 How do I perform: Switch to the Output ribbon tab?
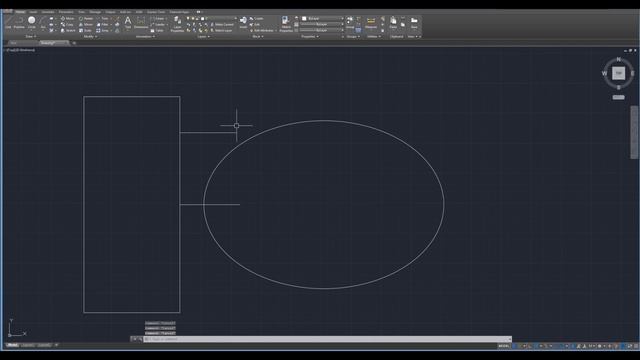click(x=110, y=12)
